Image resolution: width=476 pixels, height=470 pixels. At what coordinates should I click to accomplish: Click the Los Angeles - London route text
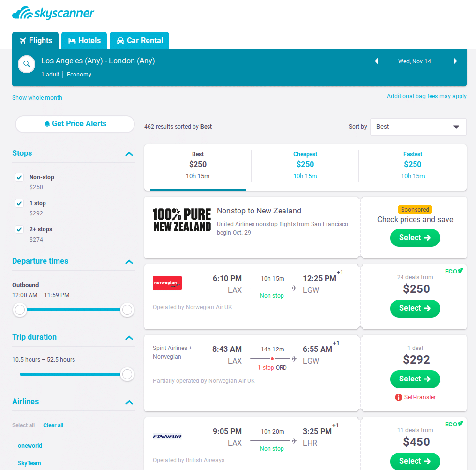click(x=98, y=61)
